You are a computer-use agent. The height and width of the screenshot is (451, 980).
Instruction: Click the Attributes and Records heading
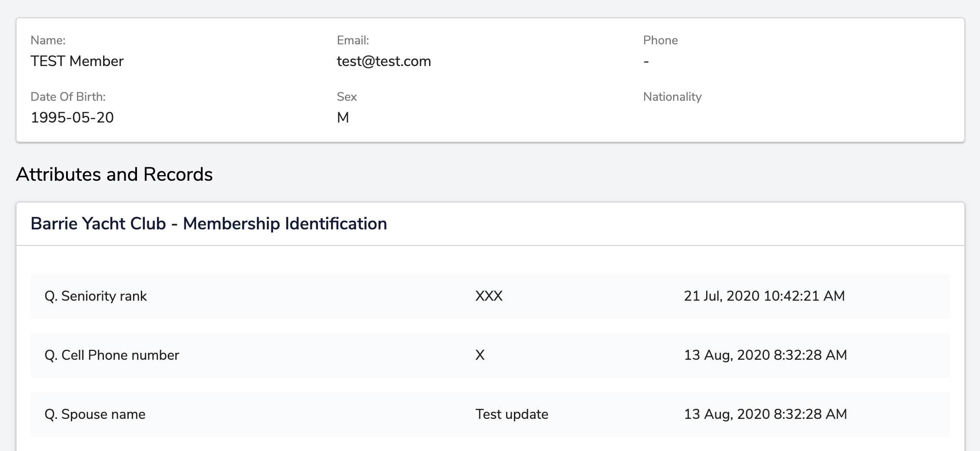pos(114,174)
